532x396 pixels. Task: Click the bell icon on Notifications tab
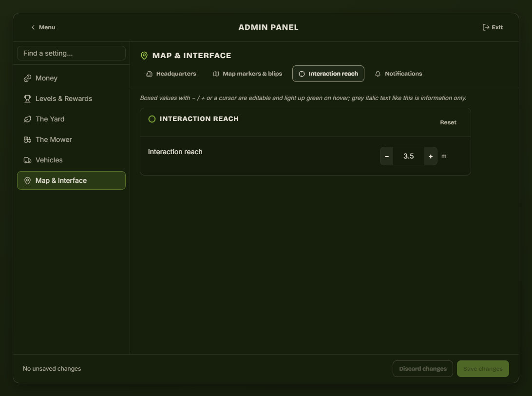click(378, 74)
